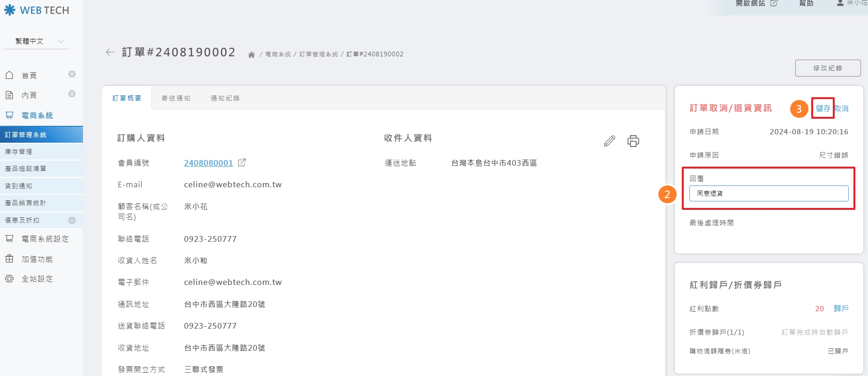The image size is (868, 376).
Task: Expand the 電商系統 sidebar section
Action: pyautogui.click(x=37, y=115)
